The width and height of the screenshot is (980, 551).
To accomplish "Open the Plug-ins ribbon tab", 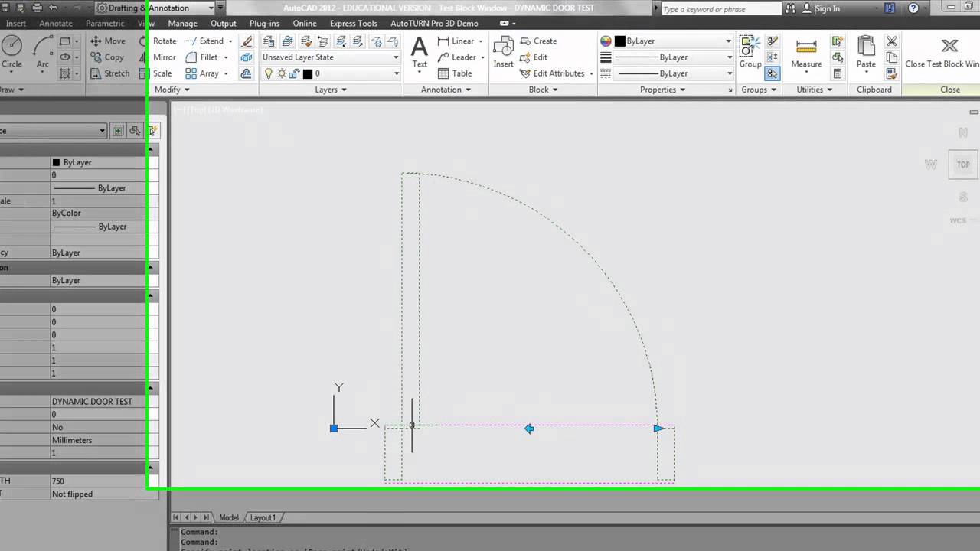I will coord(264,24).
